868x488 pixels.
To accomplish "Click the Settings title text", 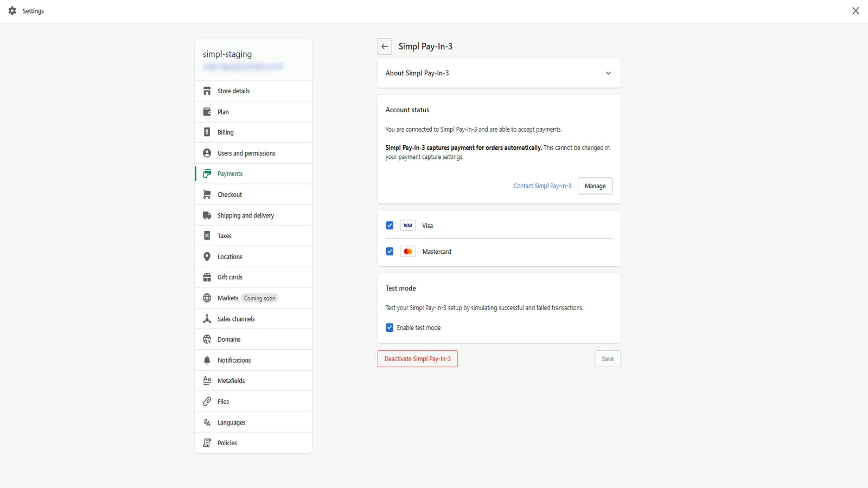I will pyautogui.click(x=33, y=11).
